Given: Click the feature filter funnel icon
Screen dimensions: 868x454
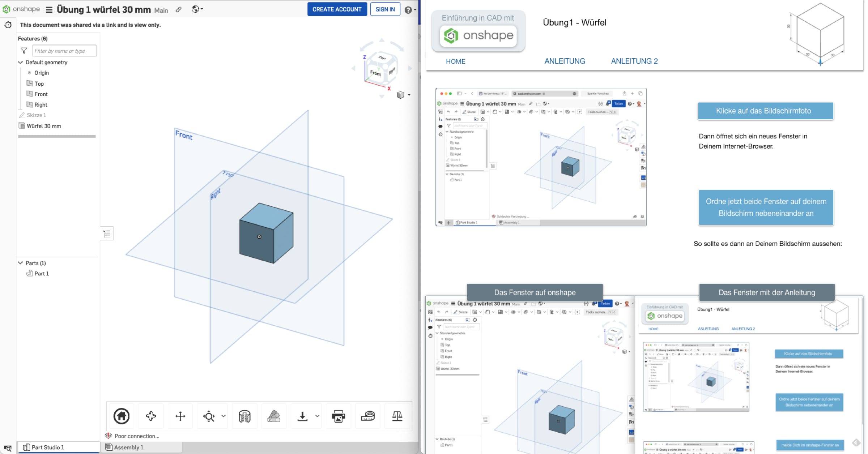Looking at the screenshot, I should click(24, 51).
